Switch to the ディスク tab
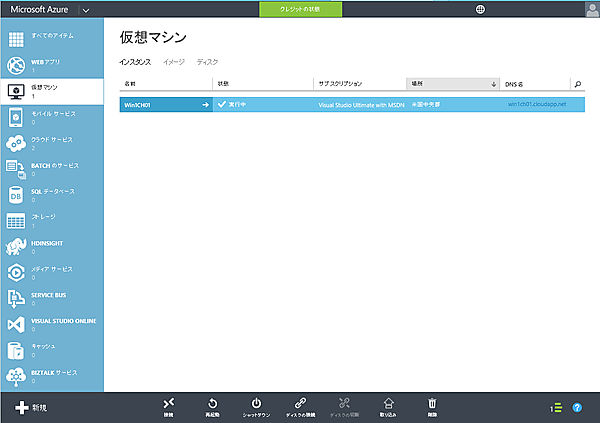 [207, 62]
